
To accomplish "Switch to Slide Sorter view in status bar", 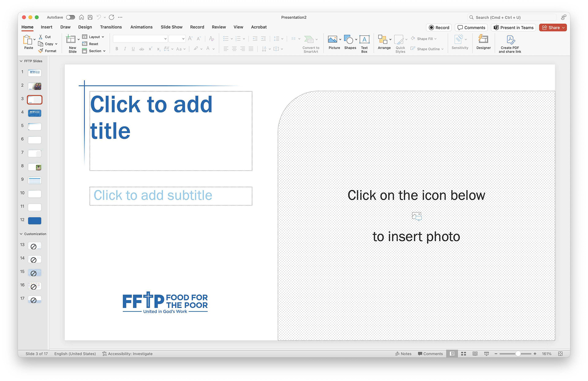I will tap(463, 354).
